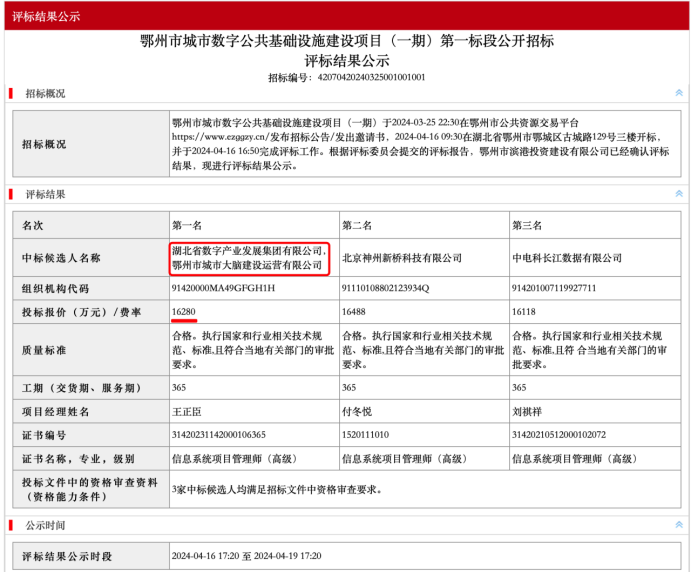Select 北京神州新桥科技有限公司 cell
The height and width of the screenshot is (572, 692).
402,258
